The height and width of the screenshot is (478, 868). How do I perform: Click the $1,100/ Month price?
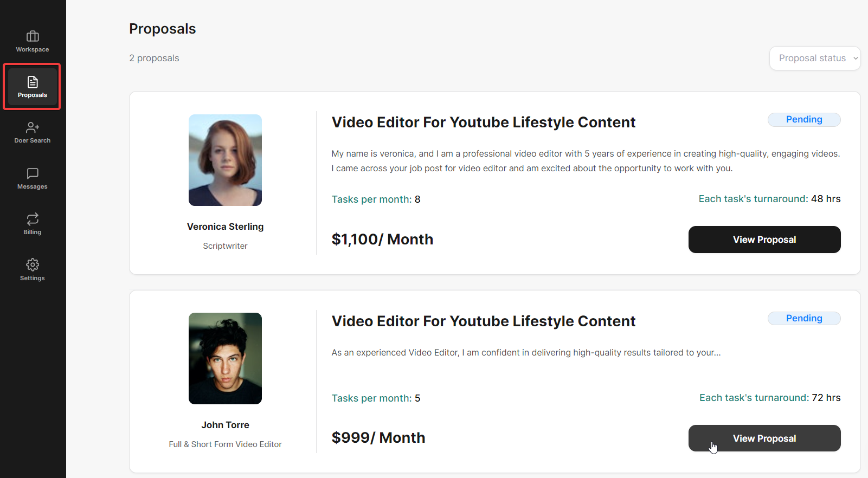pyautogui.click(x=382, y=240)
